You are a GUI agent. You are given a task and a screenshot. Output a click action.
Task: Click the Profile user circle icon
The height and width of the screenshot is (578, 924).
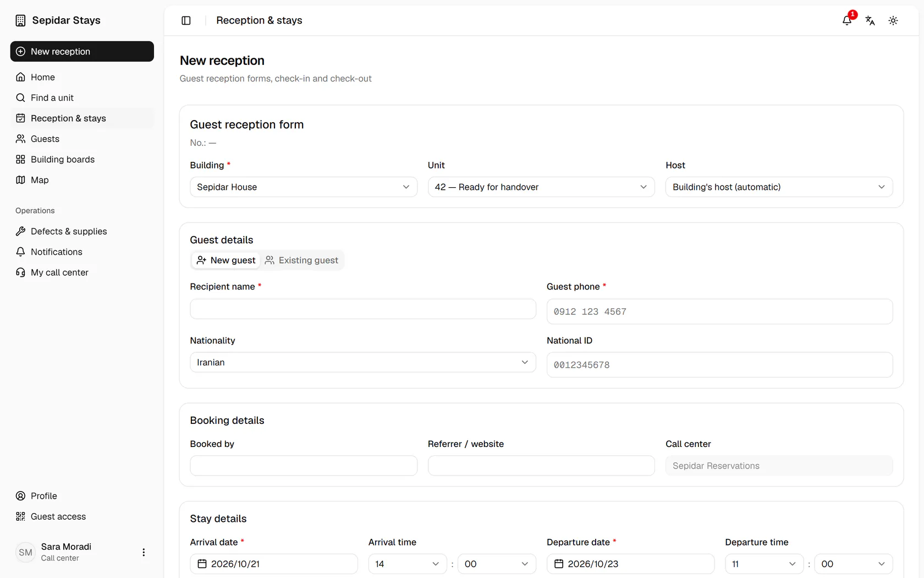(20, 496)
